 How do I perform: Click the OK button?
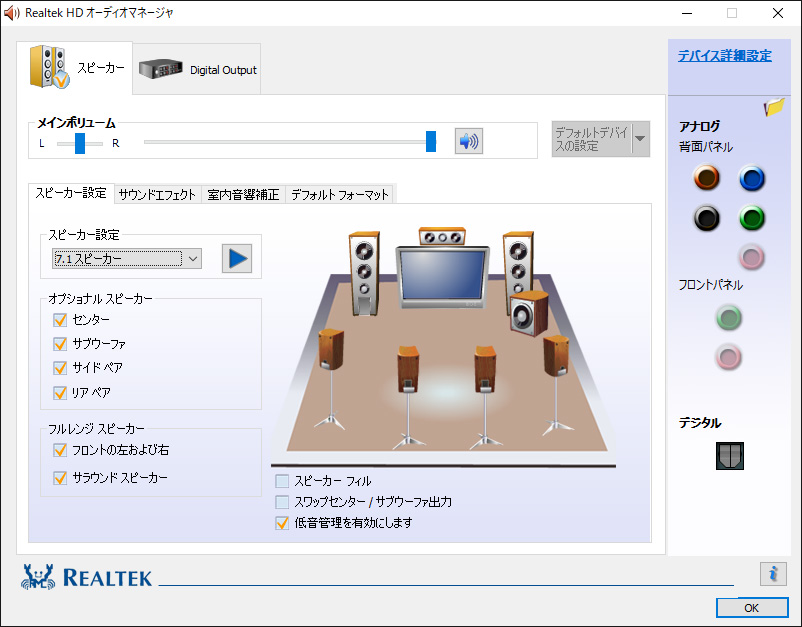point(751,608)
